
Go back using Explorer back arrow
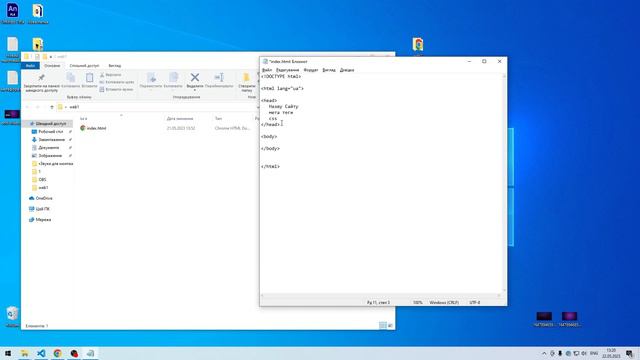point(27,107)
